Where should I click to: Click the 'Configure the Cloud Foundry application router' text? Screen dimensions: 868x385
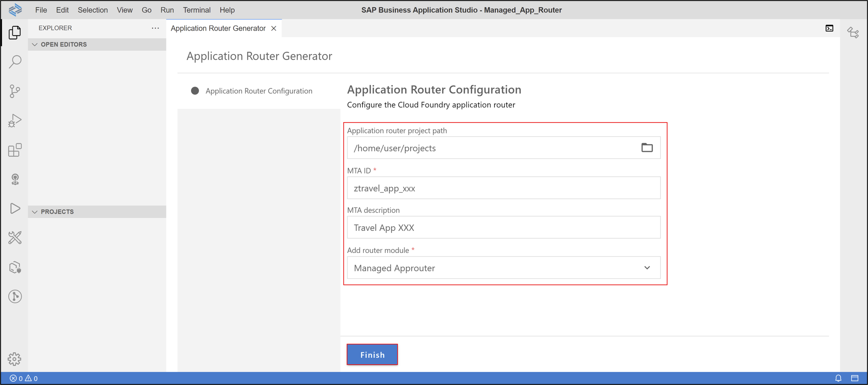pyautogui.click(x=431, y=105)
